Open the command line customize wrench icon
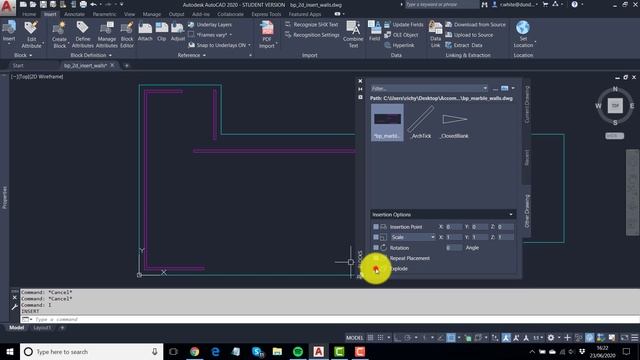 15,307
